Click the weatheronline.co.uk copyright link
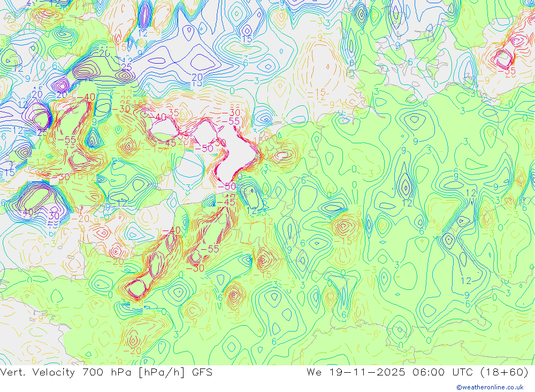Viewport: 535px width, 392px height. point(490,387)
